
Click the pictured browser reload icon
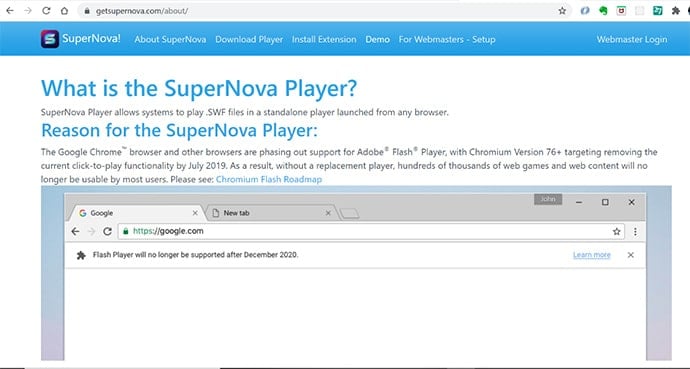(x=107, y=231)
